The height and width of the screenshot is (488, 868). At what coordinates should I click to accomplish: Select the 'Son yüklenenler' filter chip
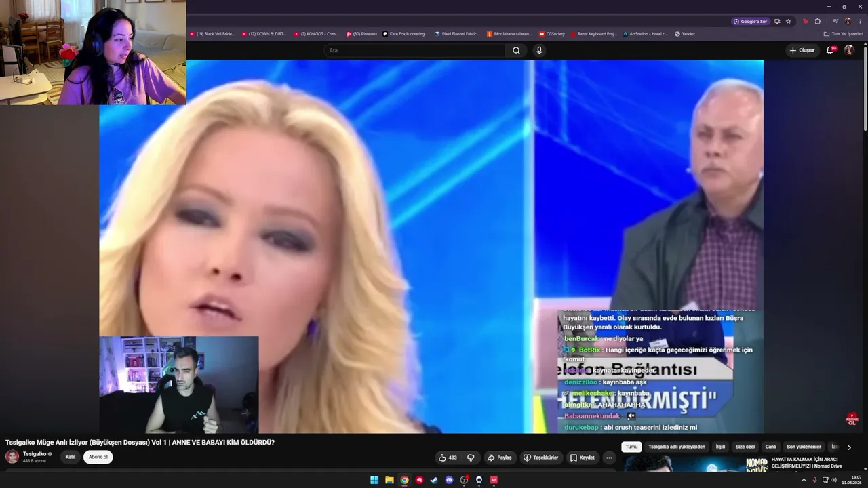(804, 447)
